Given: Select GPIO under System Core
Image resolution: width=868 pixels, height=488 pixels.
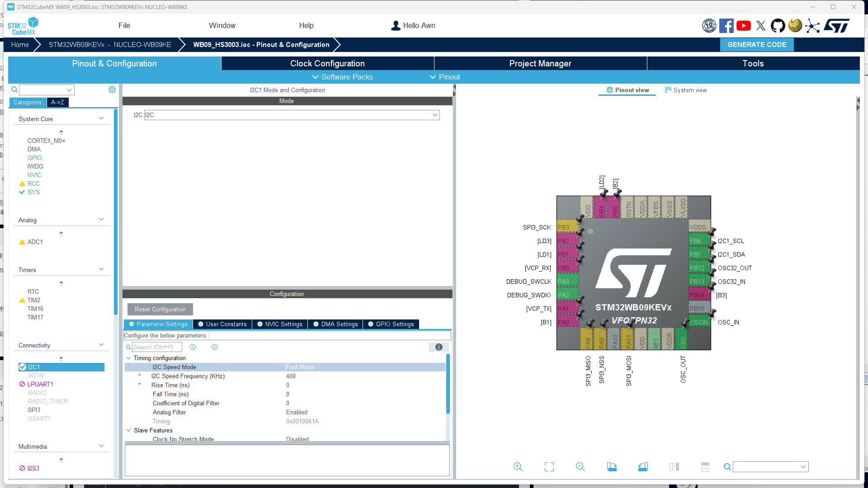Looking at the screenshot, I should click(35, 158).
